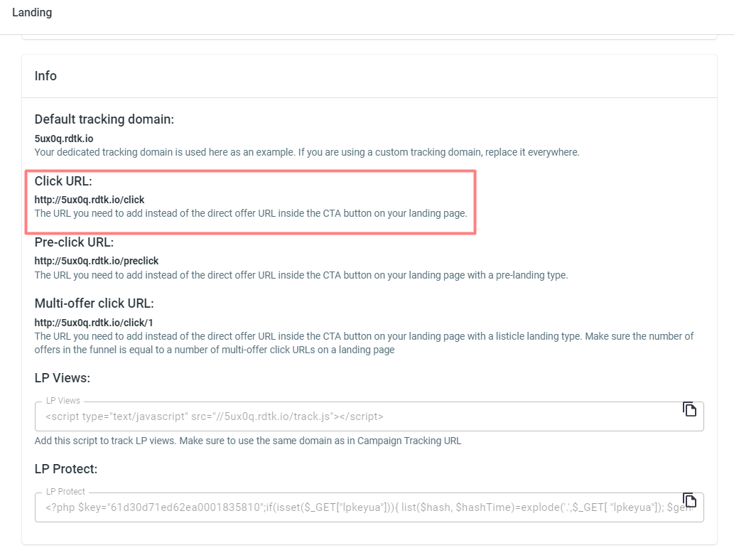Click the 'Click URL:' heading
Viewport: 734px width, 560px height.
click(x=63, y=181)
